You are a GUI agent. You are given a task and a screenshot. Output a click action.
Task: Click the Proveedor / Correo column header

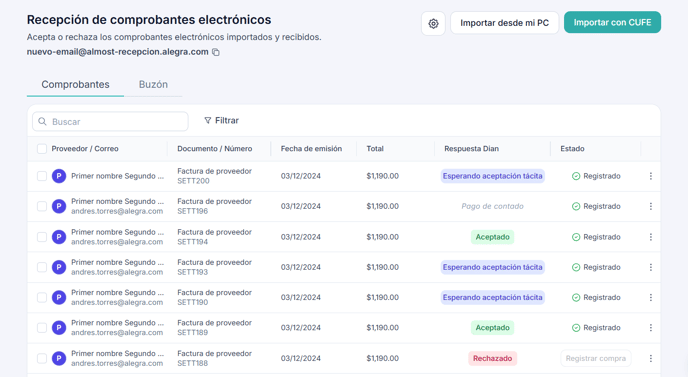[x=85, y=149]
